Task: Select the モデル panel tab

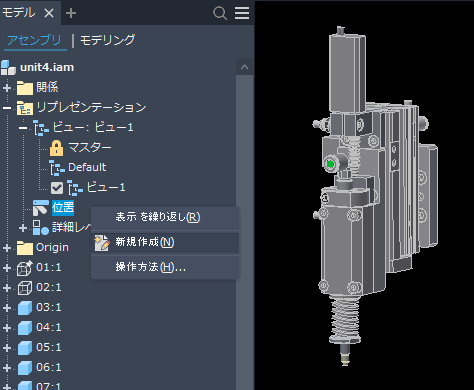Action: 18,13
